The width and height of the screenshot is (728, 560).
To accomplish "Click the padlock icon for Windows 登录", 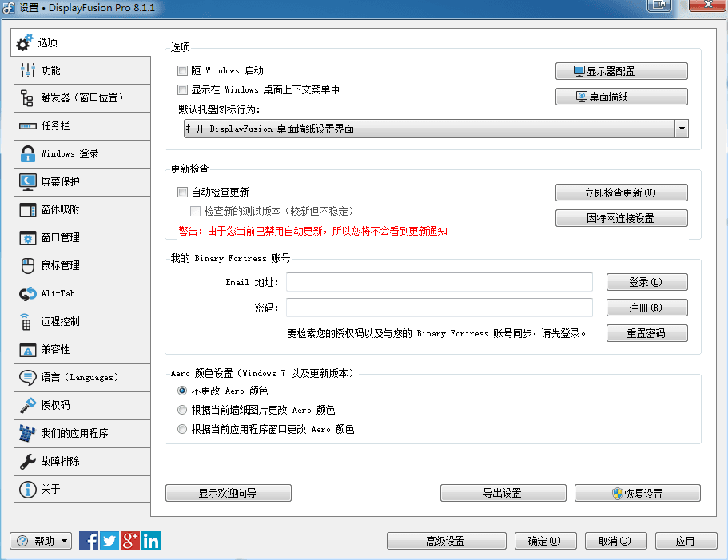I will click(28, 153).
